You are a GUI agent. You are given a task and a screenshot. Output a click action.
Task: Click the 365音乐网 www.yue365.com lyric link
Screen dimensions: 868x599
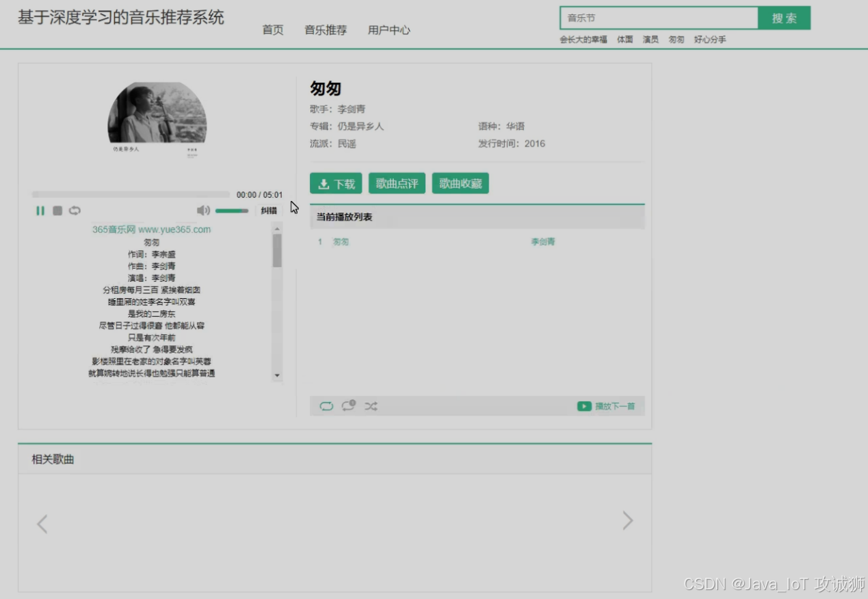tap(152, 230)
